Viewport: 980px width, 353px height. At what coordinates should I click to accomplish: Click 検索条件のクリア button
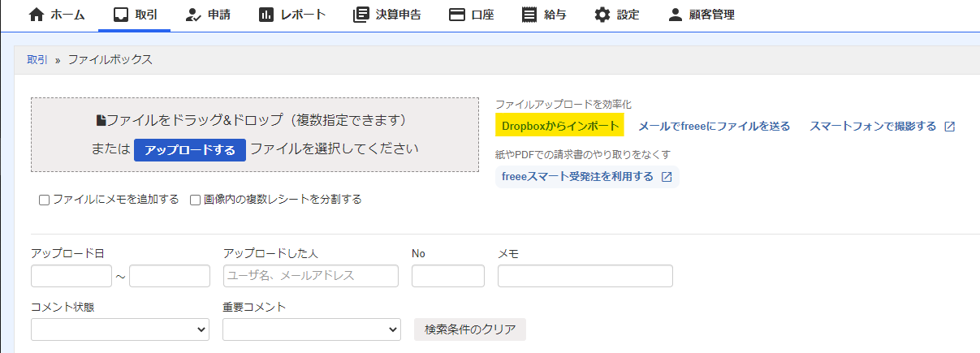pos(470,329)
